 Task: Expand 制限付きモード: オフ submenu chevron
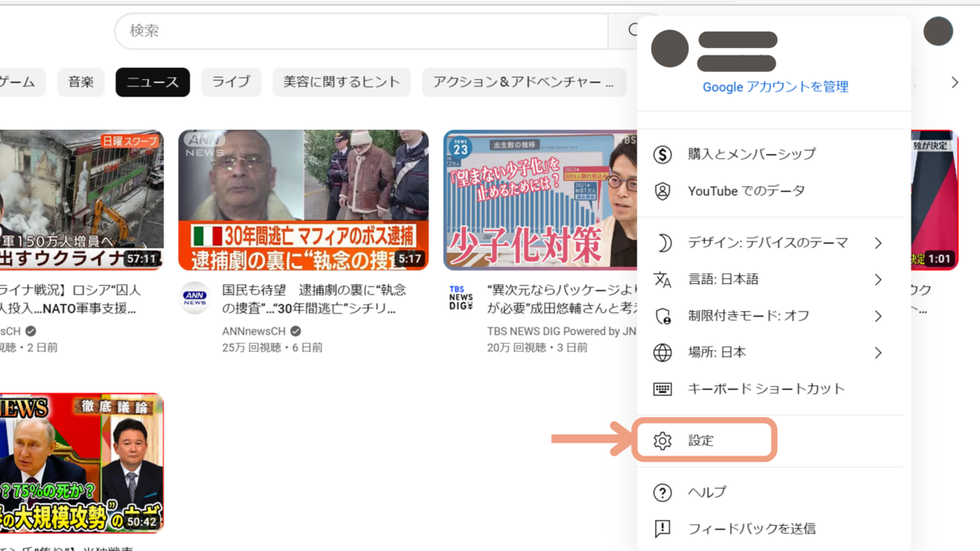[x=878, y=316]
